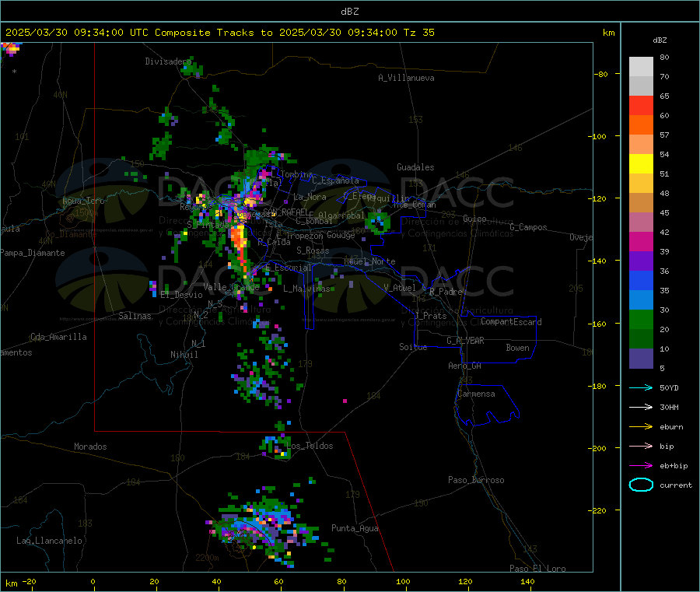Click the R_Padre label
Image resolution: width=700 pixels, height=592 pixels.
pyautogui.click(x=446, y=292)
